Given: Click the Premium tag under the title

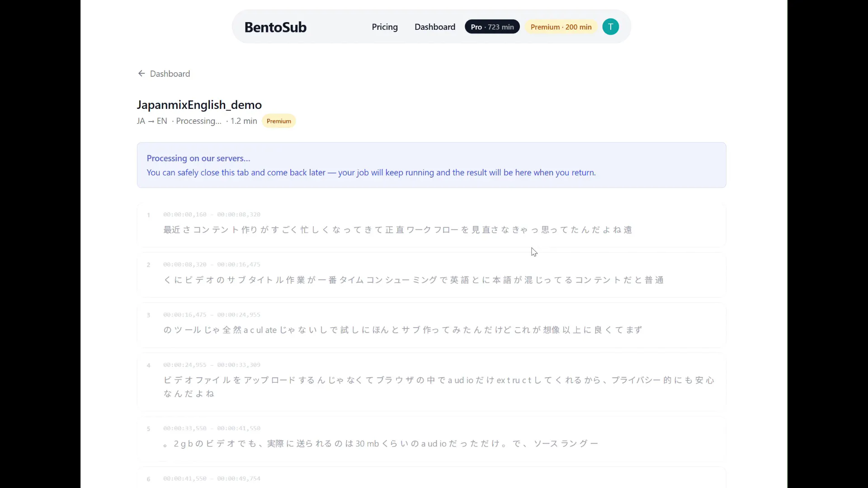Looking at the screenshot, I should tap(279, 121).
